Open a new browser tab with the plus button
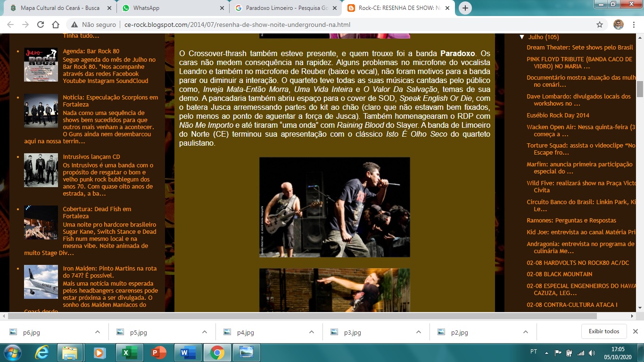Image resolution: width=644 pixels, height=362 pixels. (465, 8)
